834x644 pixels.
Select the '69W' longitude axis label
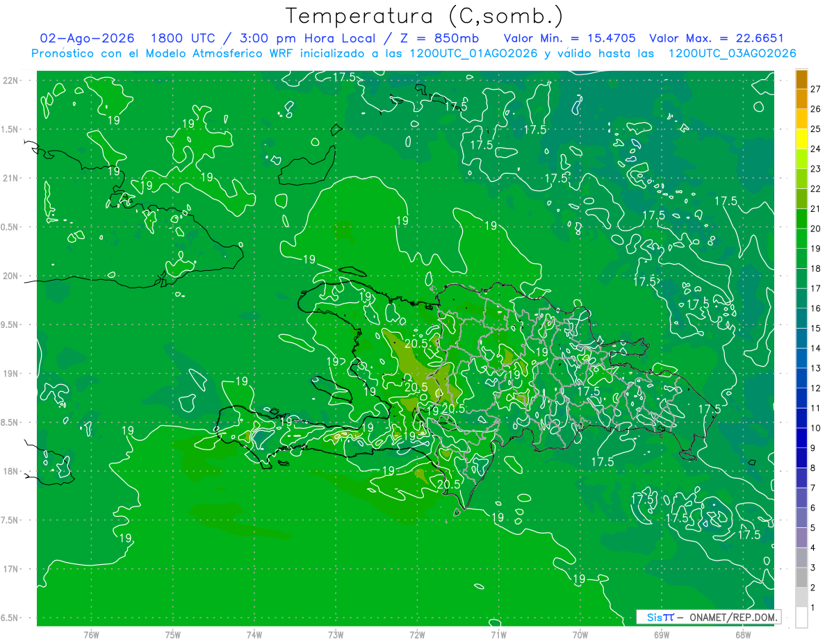662,635
